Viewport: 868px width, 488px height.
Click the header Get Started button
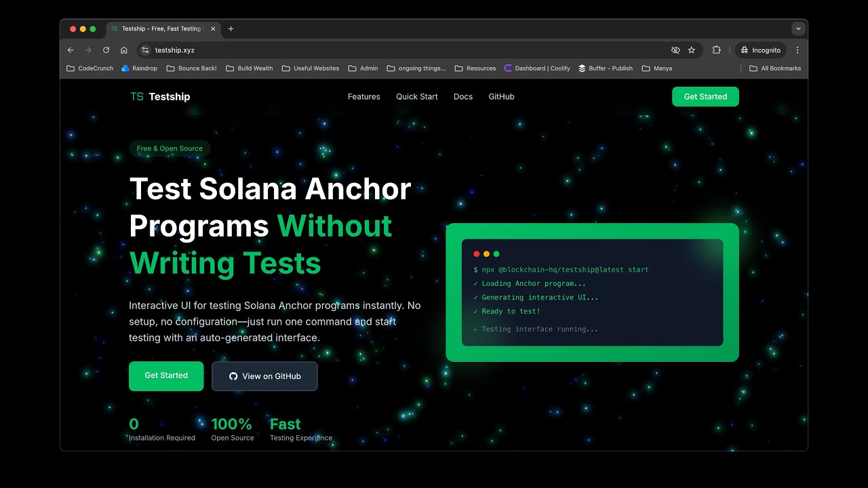tap(705, 97)
